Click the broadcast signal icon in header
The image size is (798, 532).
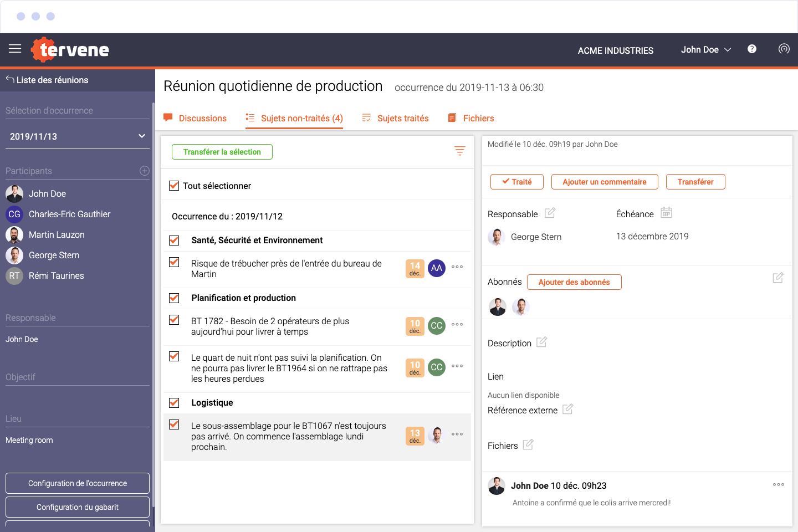[784, 49]
